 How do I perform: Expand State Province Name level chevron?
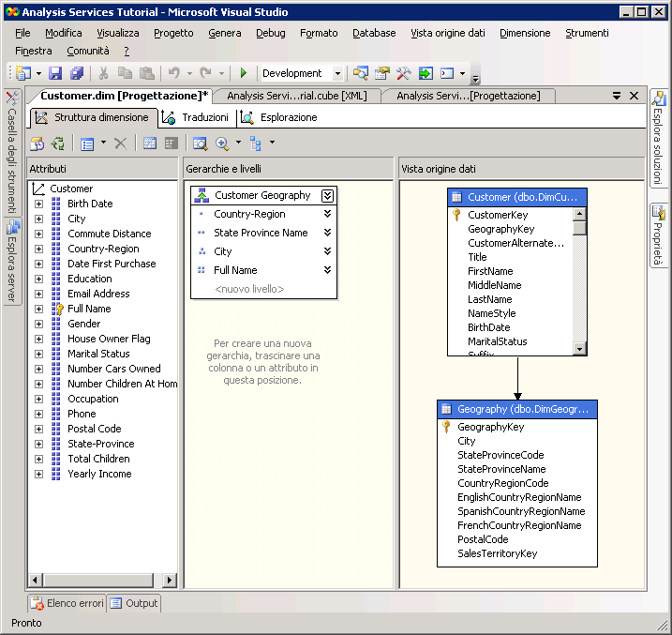(x=327, y=233)
